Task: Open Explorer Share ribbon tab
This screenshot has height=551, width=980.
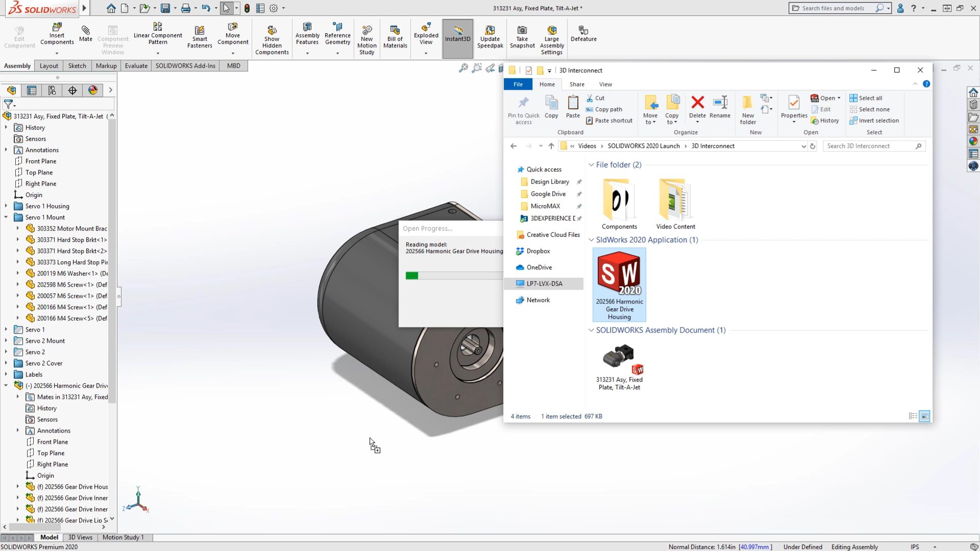Action: pyautogui.click(x=577, y=84)
